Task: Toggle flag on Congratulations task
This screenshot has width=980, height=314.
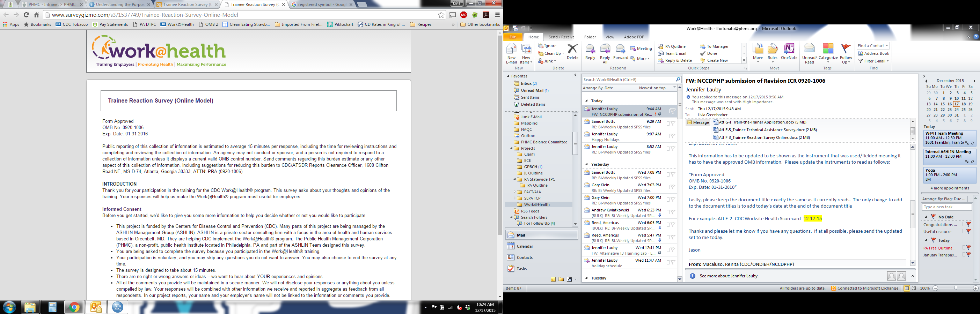Action: (968, 225)
